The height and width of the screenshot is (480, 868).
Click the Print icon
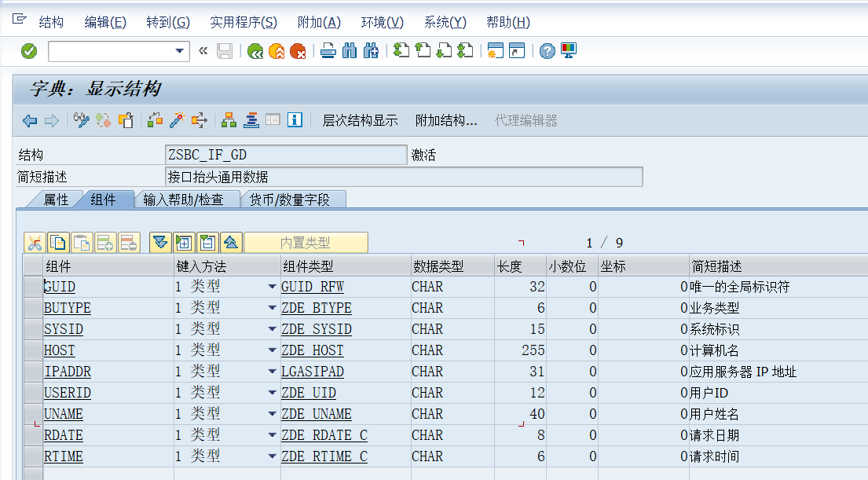coord(328,51)
